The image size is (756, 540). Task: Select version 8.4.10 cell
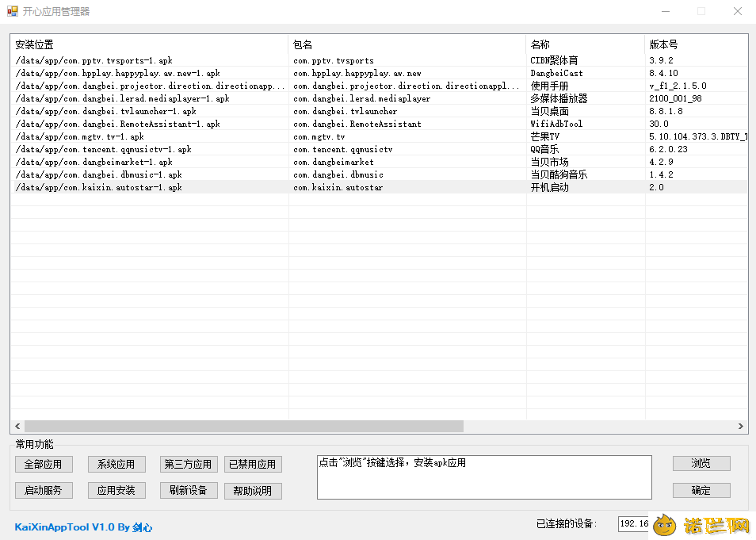664,74
